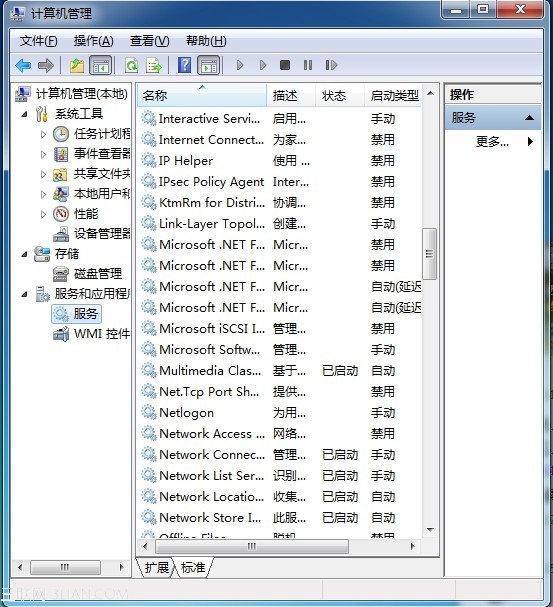Screen dimensions: 553x607
Task: Select the Multimedia Clas... service
Action: tap(281, 370)
